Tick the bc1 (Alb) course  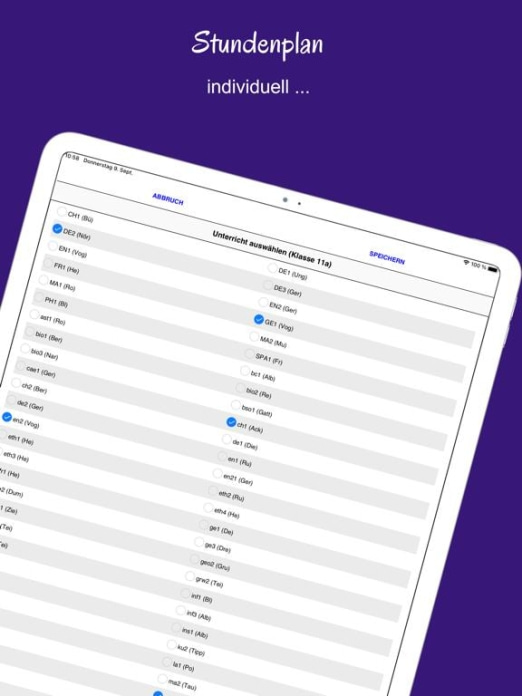point(245,370)
